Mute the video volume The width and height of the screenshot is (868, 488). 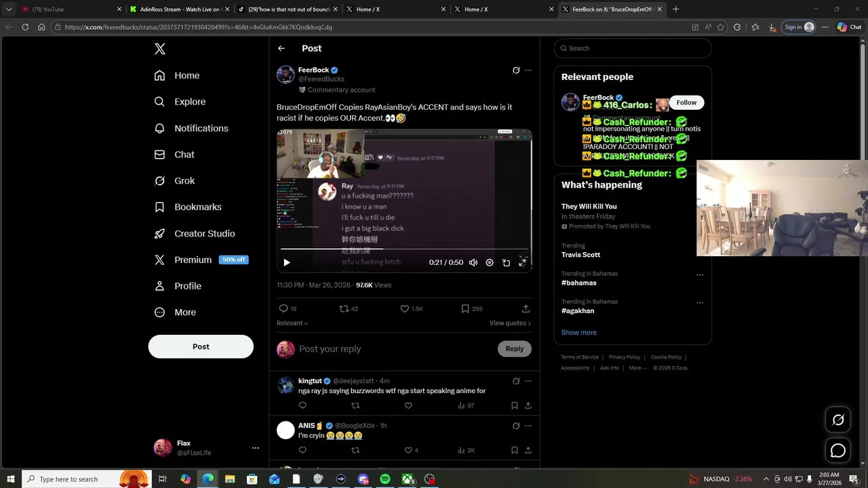click(x=473, y=262)
